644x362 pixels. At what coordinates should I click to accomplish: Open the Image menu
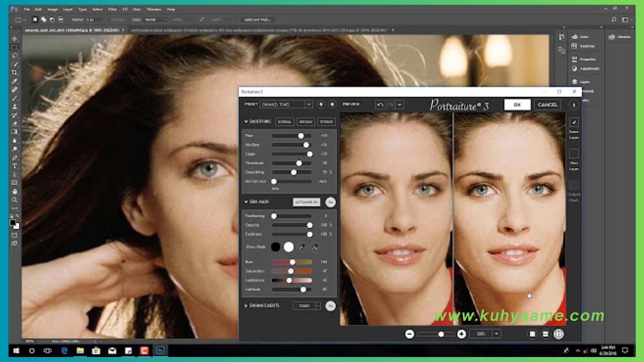pos(52,9)
